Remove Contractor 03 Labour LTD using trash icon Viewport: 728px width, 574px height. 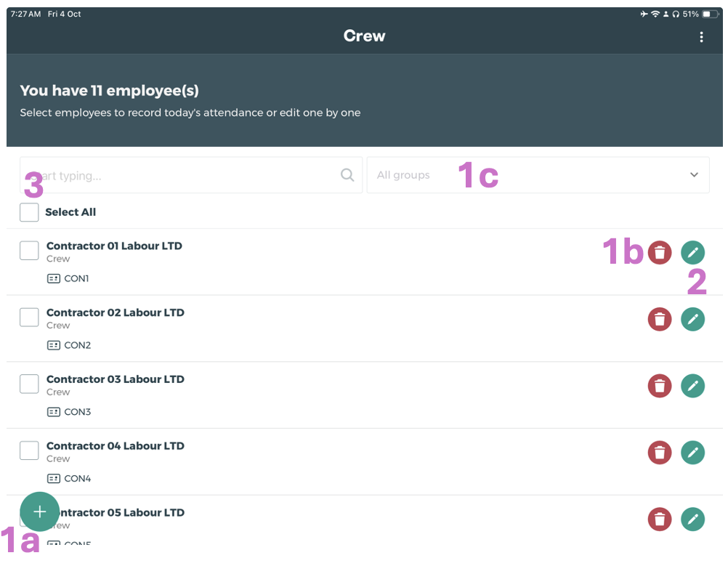click(x=660, y=386)
